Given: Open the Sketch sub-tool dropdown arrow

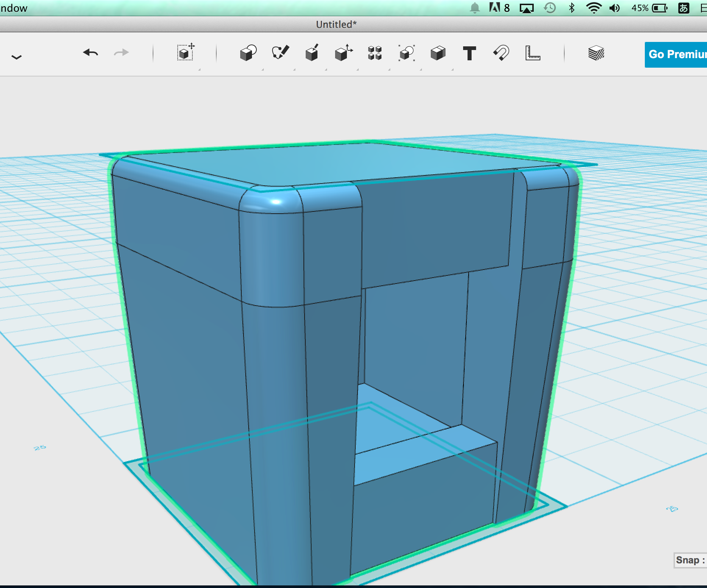Looking at the screenshot, I should pyautogui.click(x=295, y=68).
